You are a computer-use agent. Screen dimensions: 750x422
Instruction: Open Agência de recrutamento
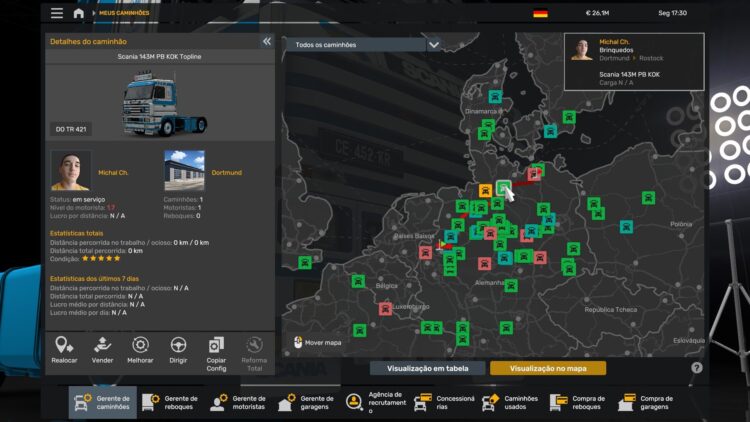click(x=375, y=402)
